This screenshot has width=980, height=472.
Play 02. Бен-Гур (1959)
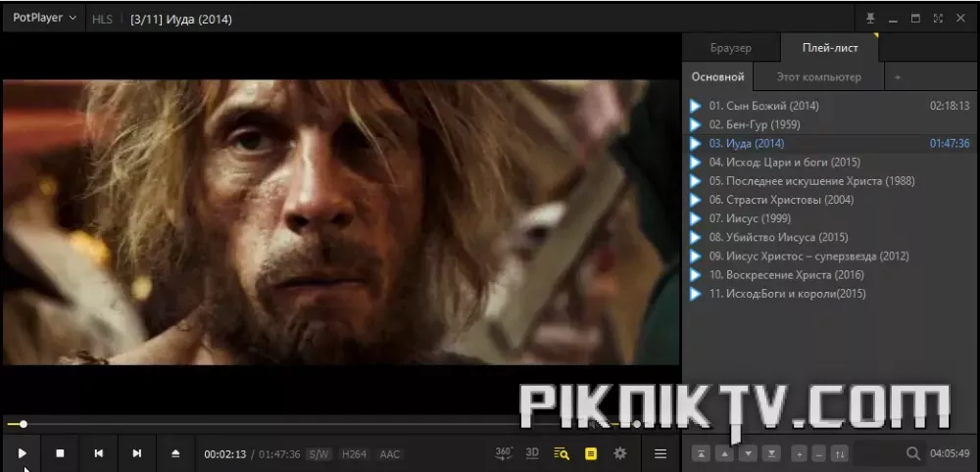pyautogui.click(x=831, y=125)
